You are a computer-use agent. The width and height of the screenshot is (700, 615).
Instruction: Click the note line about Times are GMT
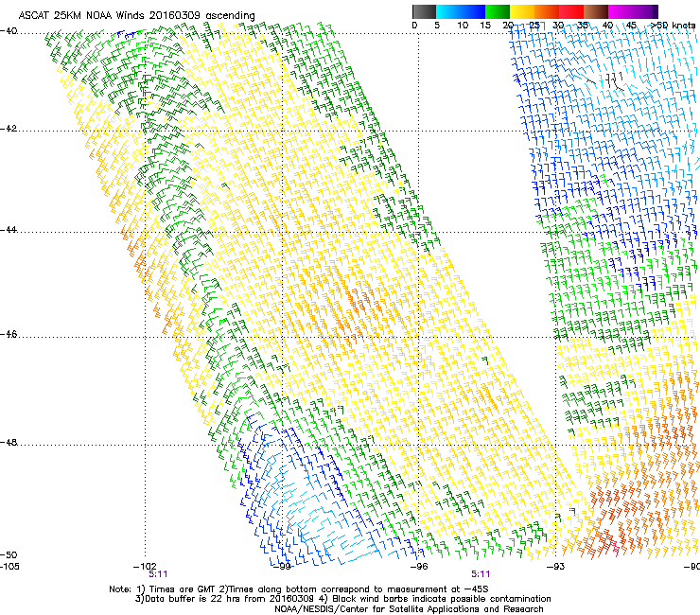click(x=299, y=589)
